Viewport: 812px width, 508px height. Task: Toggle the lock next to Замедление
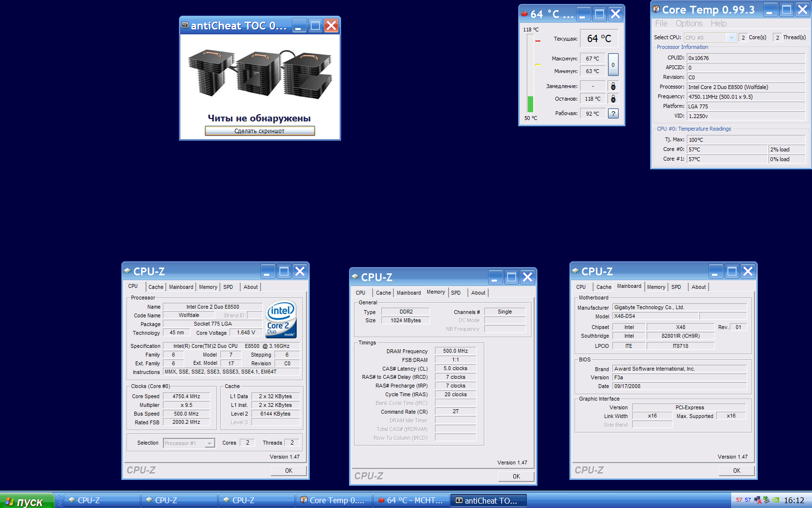click(x=613, y=86)
